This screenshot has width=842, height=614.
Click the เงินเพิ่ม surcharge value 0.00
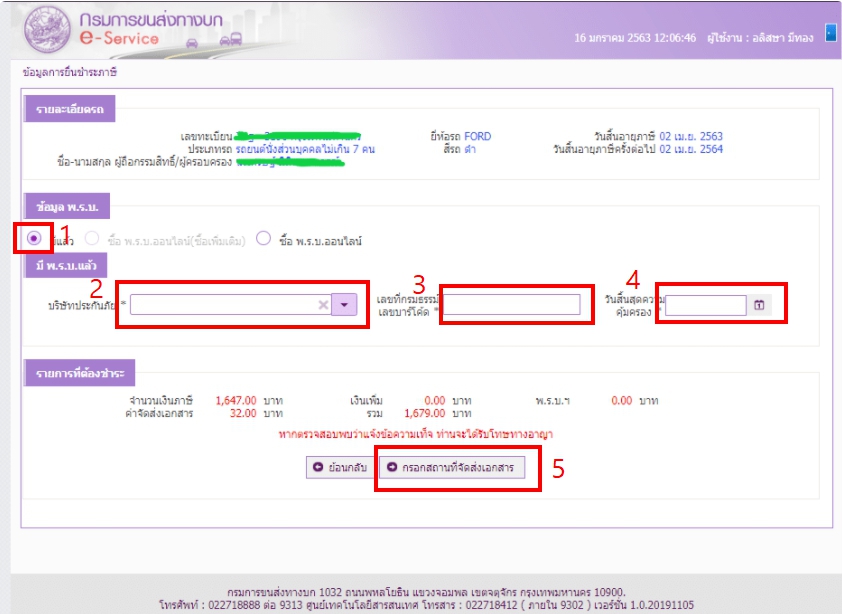tap(434, 401)
